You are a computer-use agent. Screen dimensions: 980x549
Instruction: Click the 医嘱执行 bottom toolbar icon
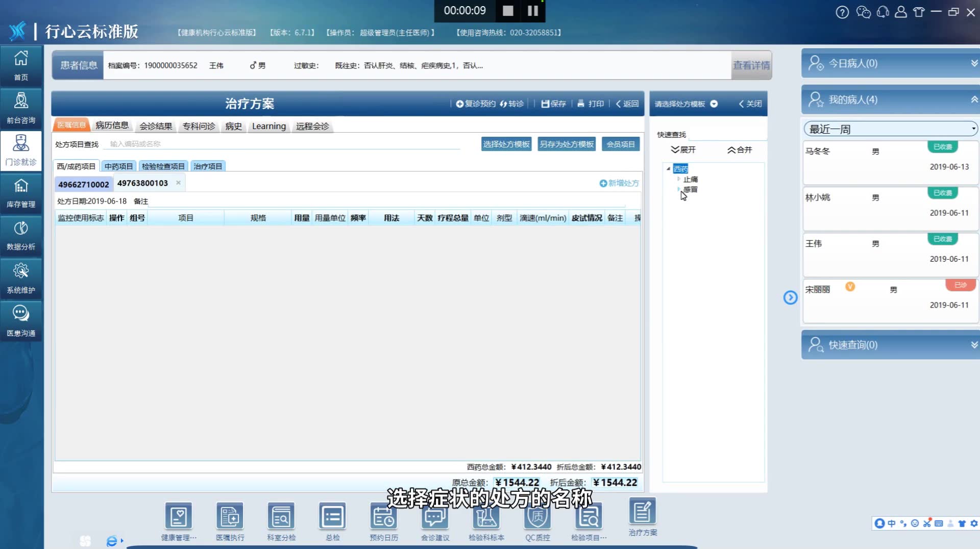tap(230, 521)
